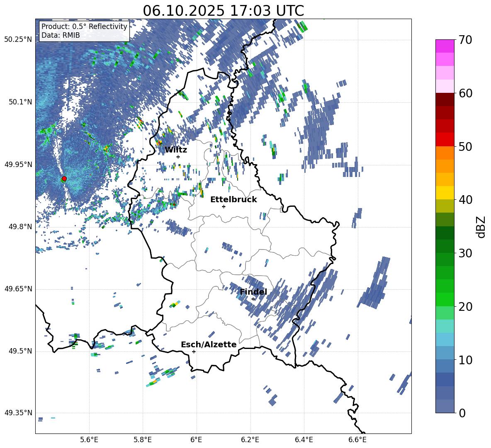
Task: Click the Esch/Alzette station cross marker
Action: pos(194,351)
